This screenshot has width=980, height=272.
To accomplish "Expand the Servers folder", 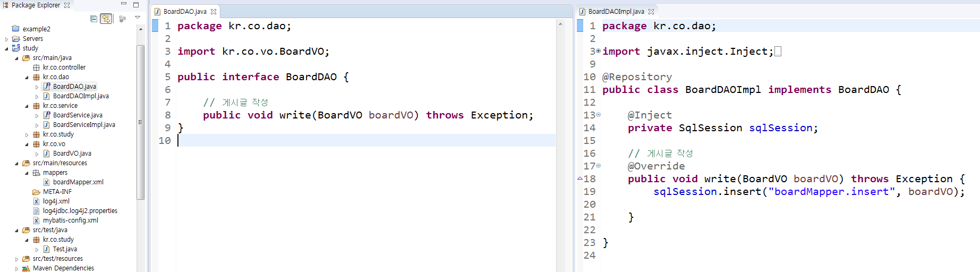I will pyautogui.click(x=6, y=39).
